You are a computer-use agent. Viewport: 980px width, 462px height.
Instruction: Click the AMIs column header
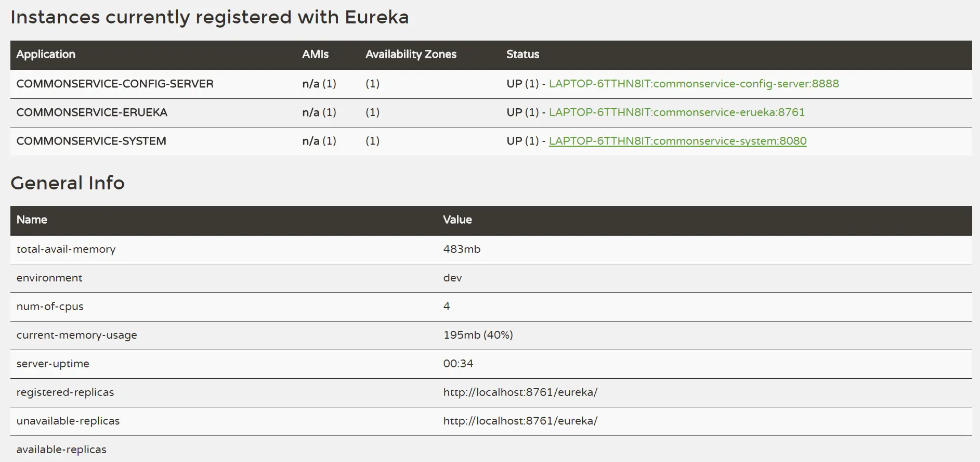315,54
